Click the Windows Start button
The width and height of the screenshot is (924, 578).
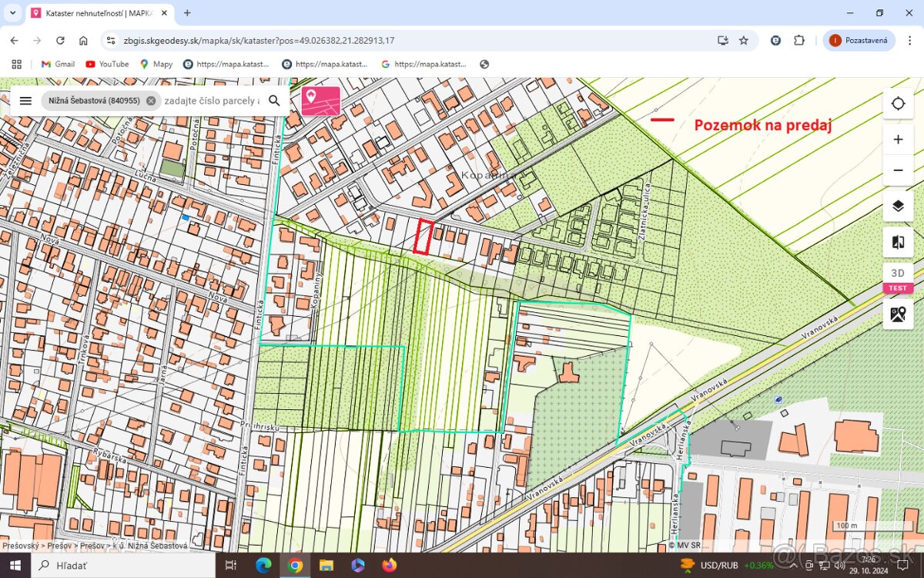15,566
